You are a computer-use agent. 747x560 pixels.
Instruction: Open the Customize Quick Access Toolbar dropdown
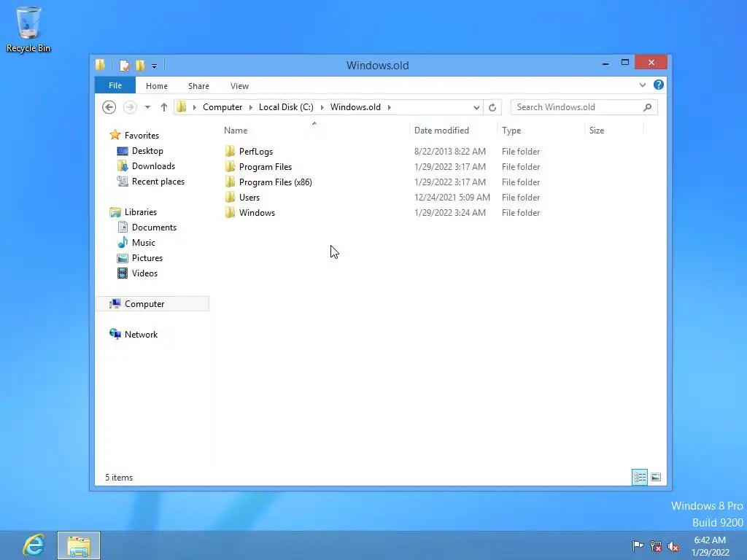click(155, 66)
